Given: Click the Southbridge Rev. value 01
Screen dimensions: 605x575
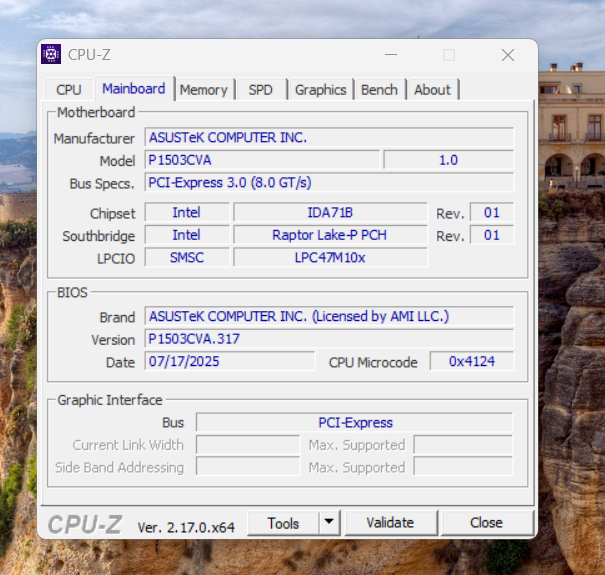Looking at the screenshot, I should (x=492, y=235).
